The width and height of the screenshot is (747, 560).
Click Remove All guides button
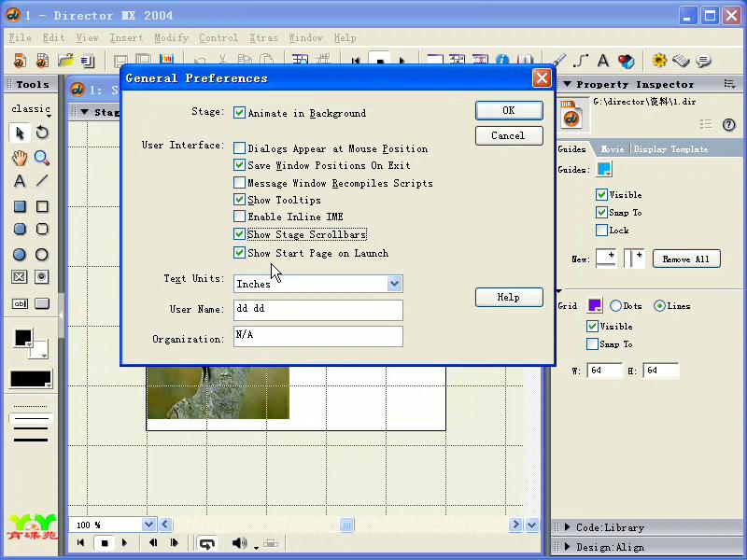pyautogui.click(x=686, y=259)
